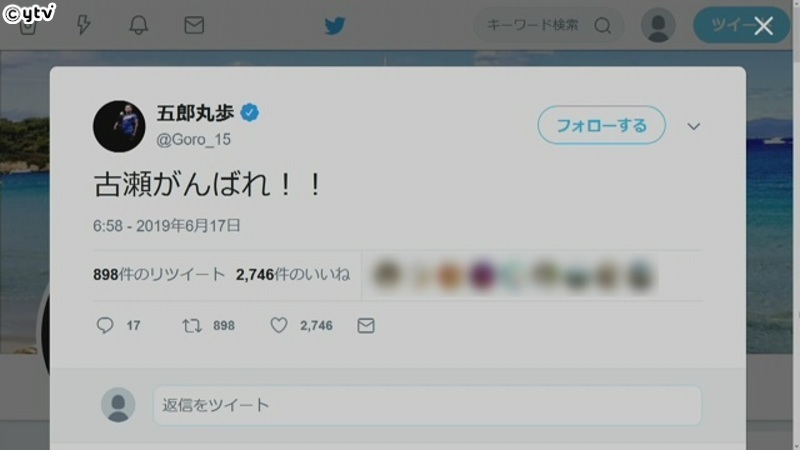Like the tweet with the heart icon

tap(279, 325)
